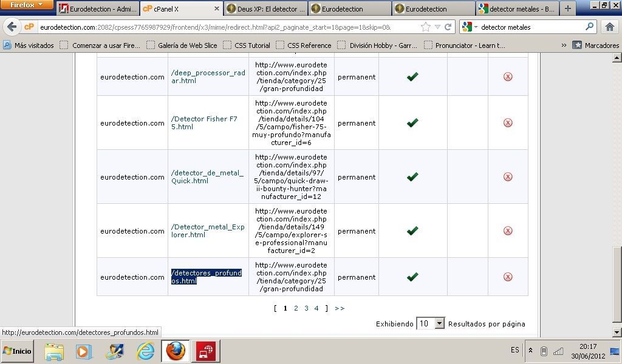Open the Comenzar a usar Firefox bookmark
Viewport: 622px width, 364px height.
point(100,45)
